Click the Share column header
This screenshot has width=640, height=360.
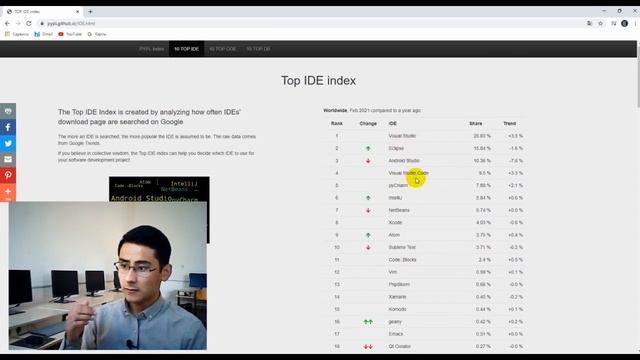click(476, 123)
